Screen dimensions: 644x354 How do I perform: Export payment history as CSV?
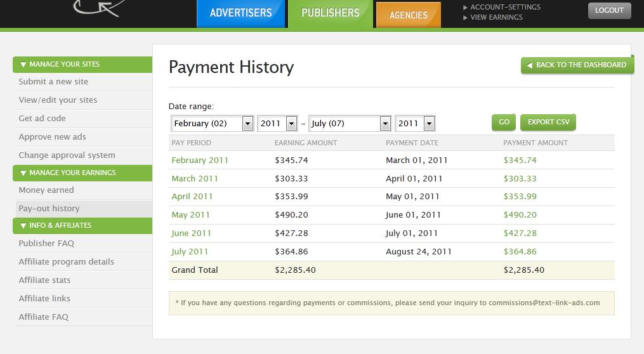[x=548, y=122]
